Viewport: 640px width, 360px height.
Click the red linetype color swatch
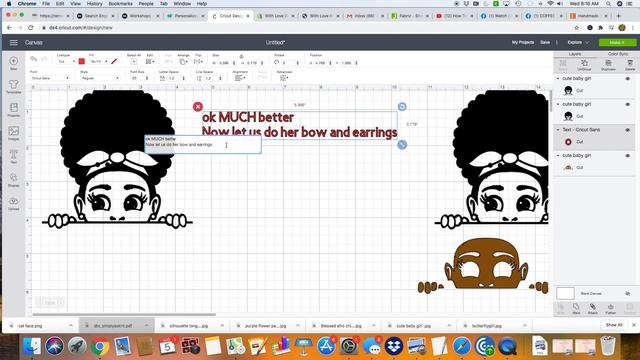tap(82, 62)
